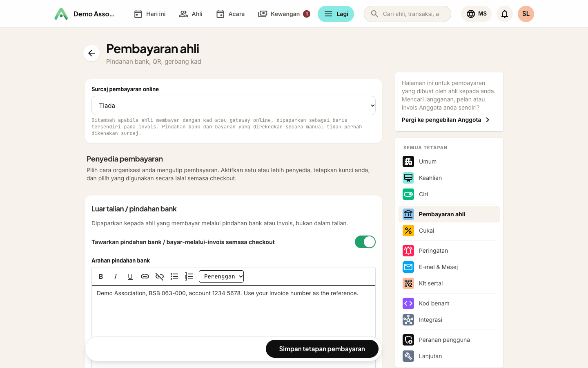Follow the Pergi ke pengebilan Anggota link
Image resolution: width=588 pixels, height=368 pixels.
point(446,120)
